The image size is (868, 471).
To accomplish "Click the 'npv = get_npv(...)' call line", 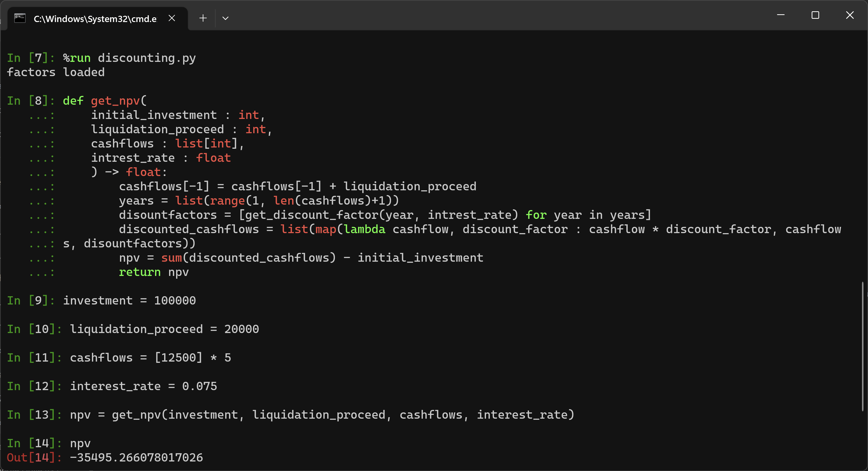I will click(x=322, y=415).
